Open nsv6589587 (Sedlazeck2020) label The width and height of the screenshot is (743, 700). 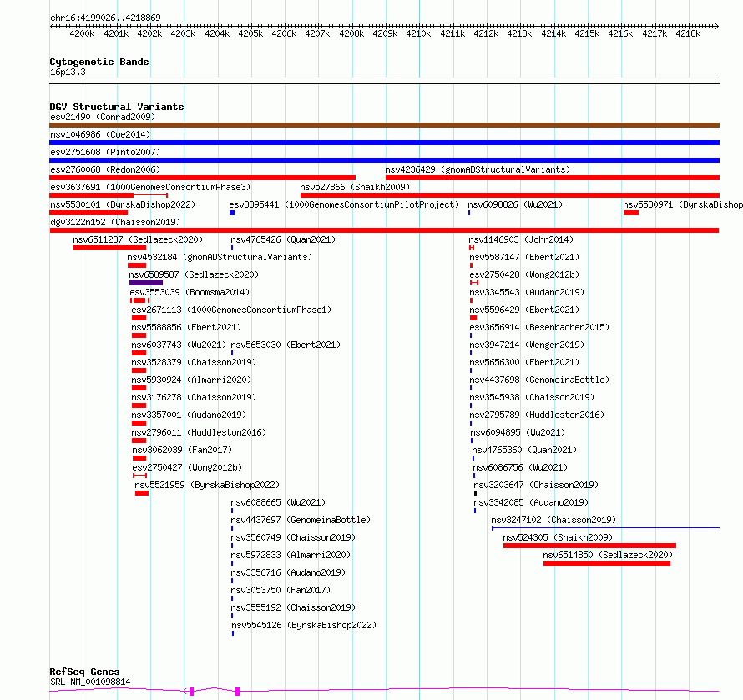pyautogui.click(x=194, y=274)
